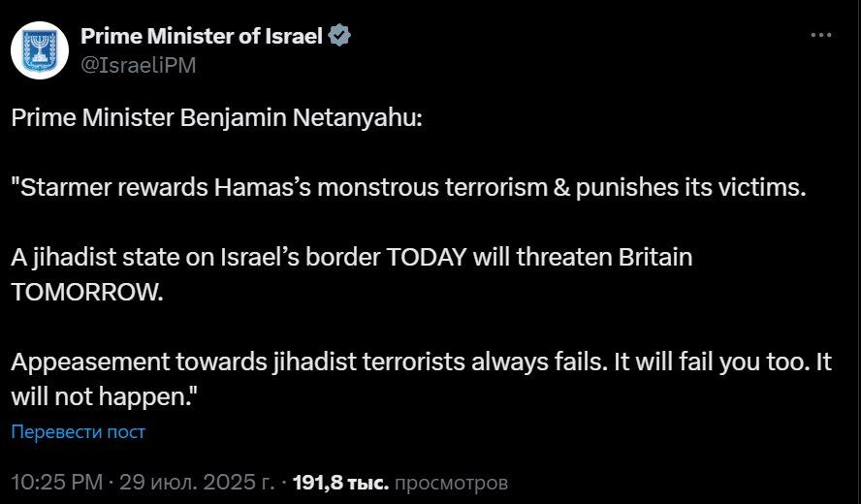Screen dimensions: 861x504
Task: Click the Israel emblem profile avatar
Action: [39, 50]
